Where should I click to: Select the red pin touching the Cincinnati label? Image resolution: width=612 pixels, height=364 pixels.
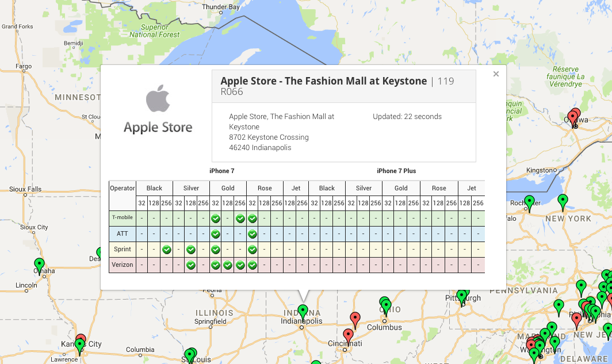348,337
